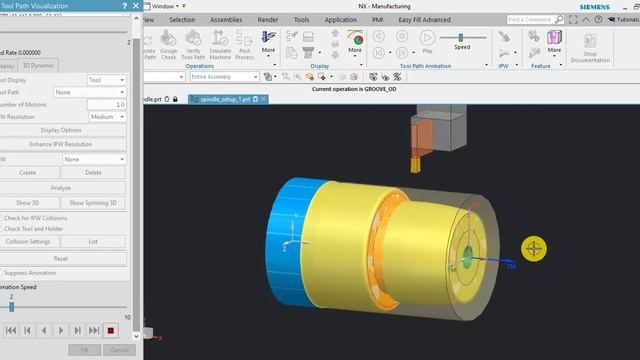
Task: Toggle full screen mode icon
Action: point(573,20)
